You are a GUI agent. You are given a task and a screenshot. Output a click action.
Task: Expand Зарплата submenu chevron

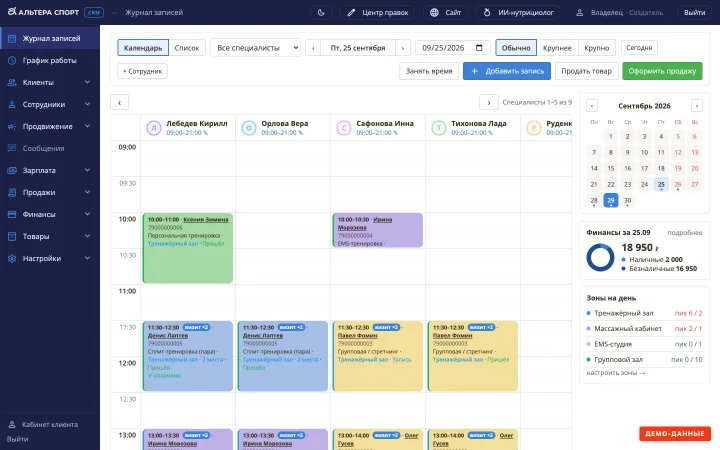tap(87, 170)
